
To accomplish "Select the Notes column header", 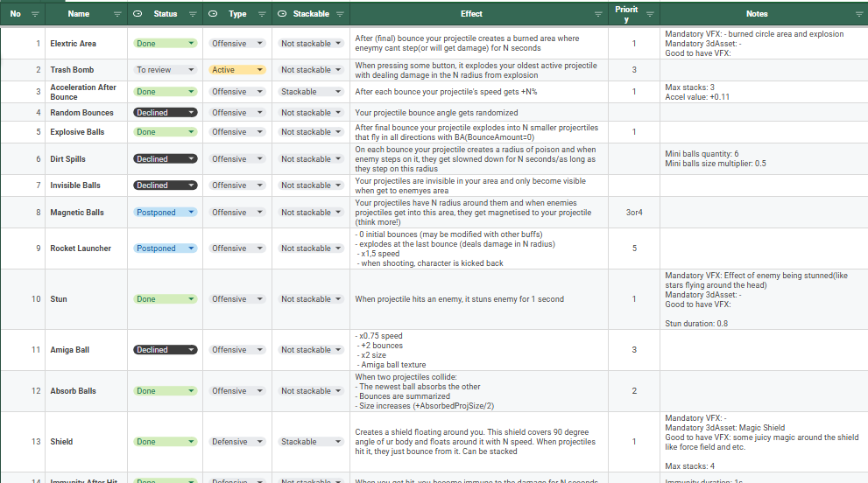I will pos(764,14).
